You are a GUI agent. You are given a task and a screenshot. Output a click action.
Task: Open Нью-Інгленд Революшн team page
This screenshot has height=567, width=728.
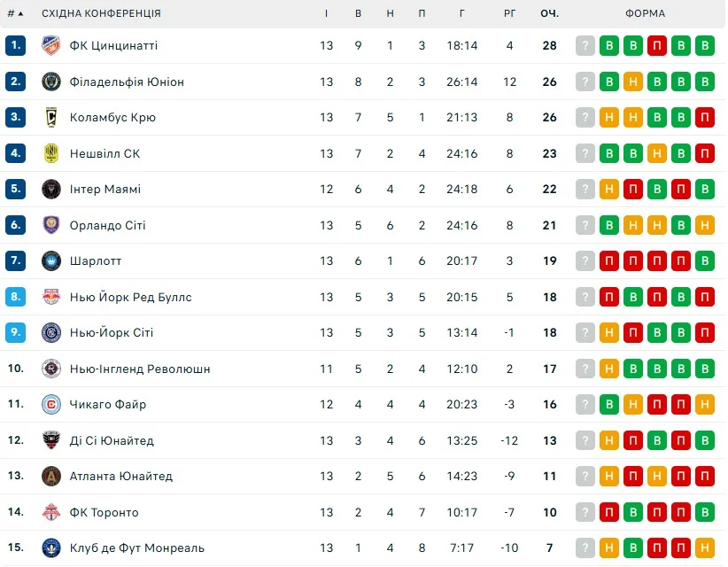(140, 369)
